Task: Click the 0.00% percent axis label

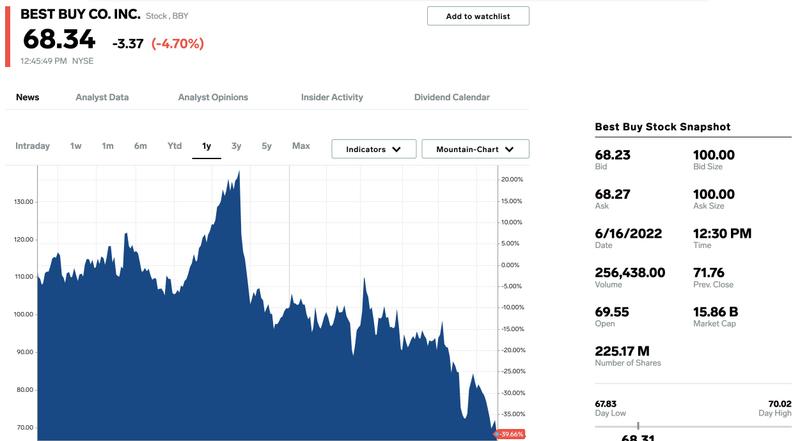Action: 510,265
